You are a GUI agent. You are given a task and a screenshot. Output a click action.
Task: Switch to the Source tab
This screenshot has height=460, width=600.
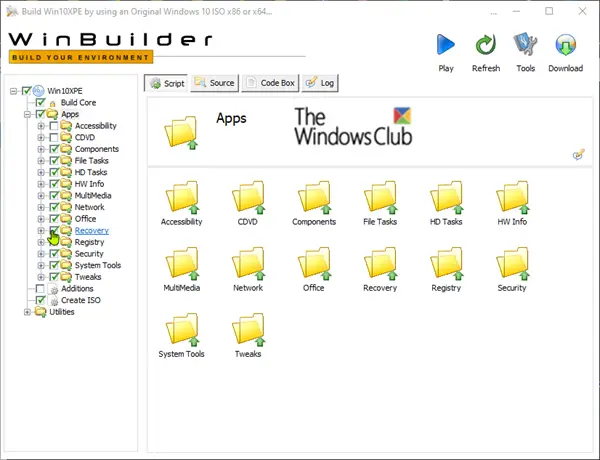tap(215, 83)
